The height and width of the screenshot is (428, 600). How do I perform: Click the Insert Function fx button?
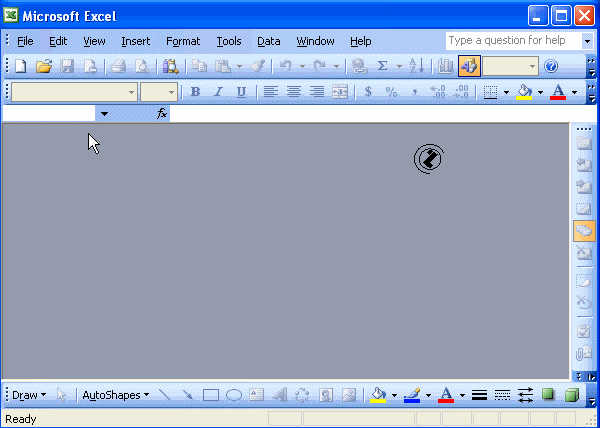click(162, 114)
